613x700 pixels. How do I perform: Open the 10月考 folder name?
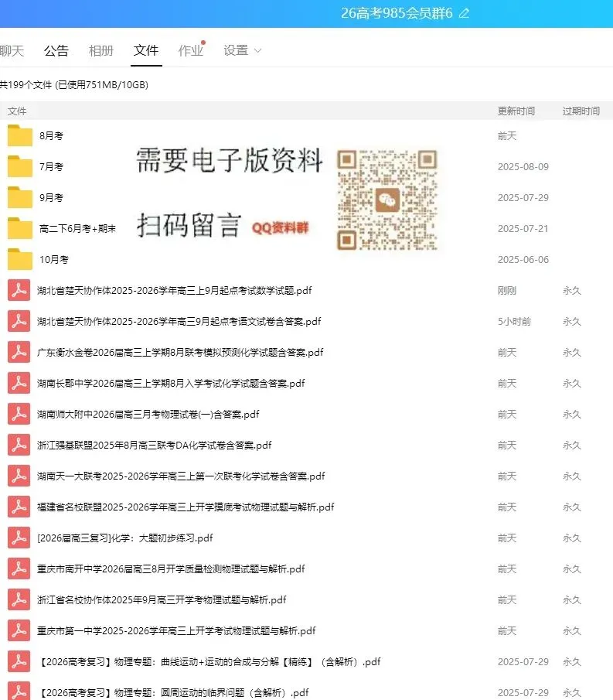click(54, 259)
